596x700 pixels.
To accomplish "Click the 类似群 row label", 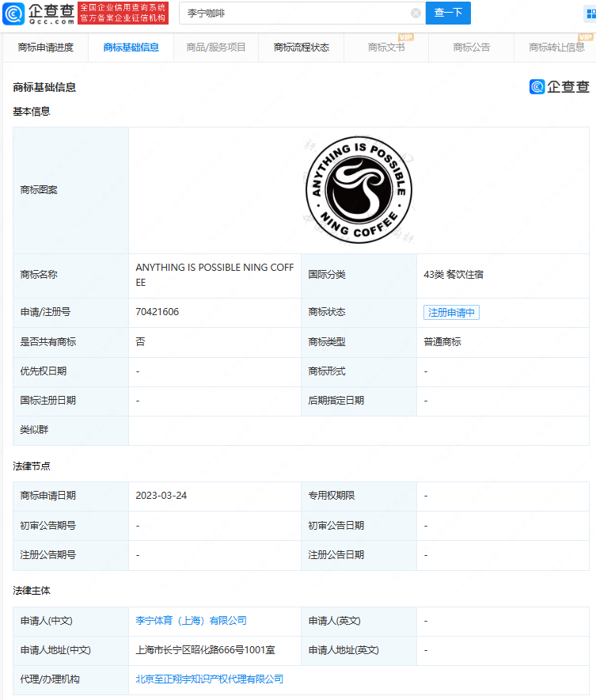I will (34, 429).
